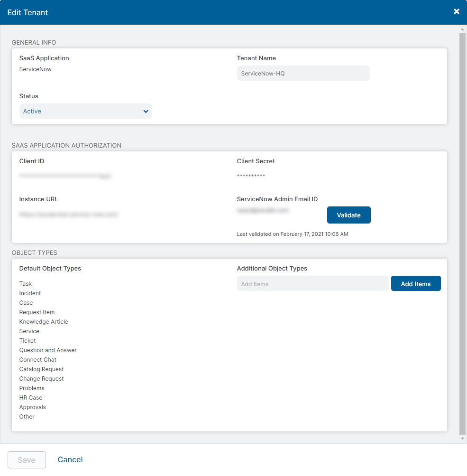The height and width of the screenshot is (476, 467).
Task: Click the Incident default object type
Action: 30,293
